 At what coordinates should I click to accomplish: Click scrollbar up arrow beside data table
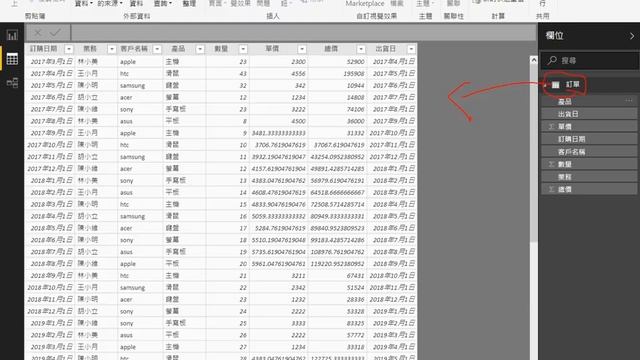pyautogui.click(x=533, y=60)
